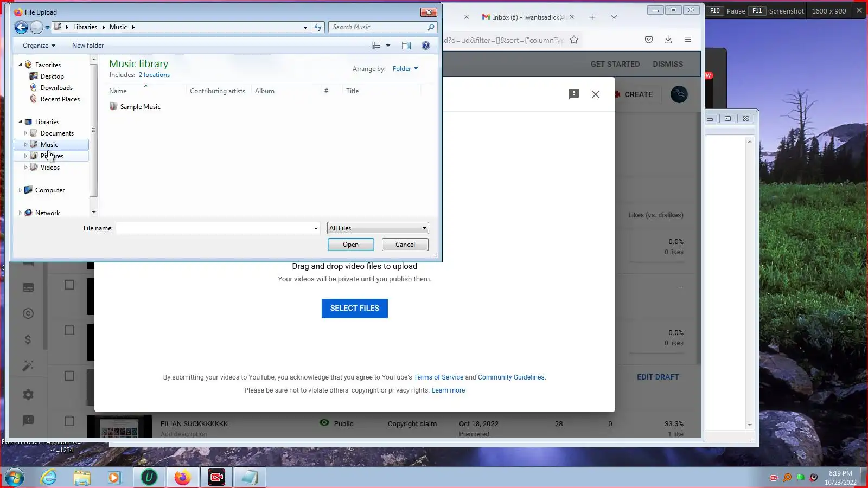
Task: Launch Internet Explorer from the taskbar
Action: (49, 478)
